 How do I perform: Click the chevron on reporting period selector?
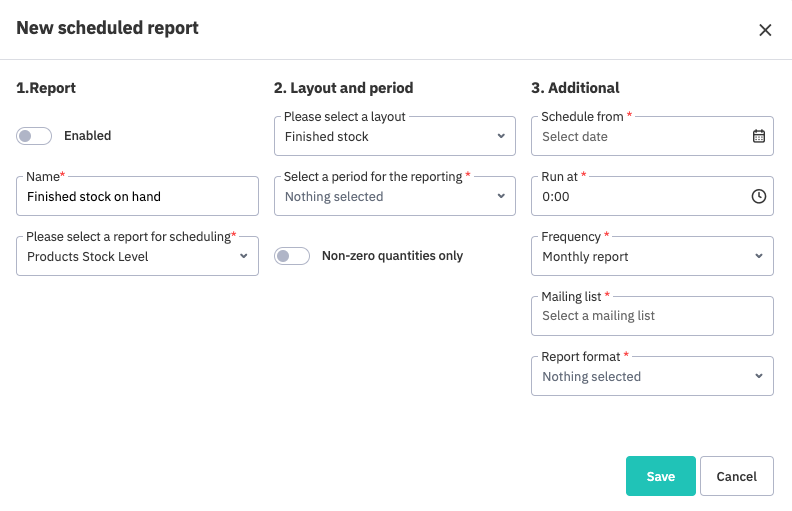click(501, 197)
